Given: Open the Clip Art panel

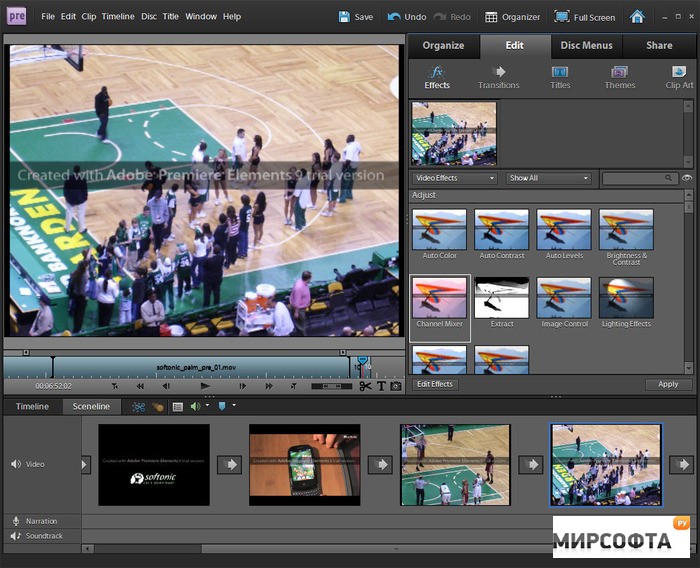Looking at the screenshot, I should click(x=679, y=77).
